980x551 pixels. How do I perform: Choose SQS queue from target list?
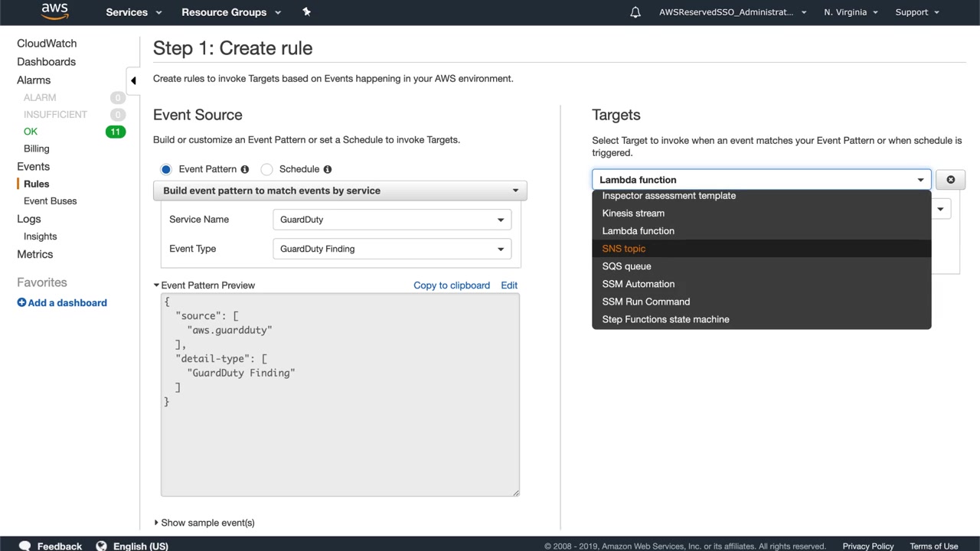626,266
